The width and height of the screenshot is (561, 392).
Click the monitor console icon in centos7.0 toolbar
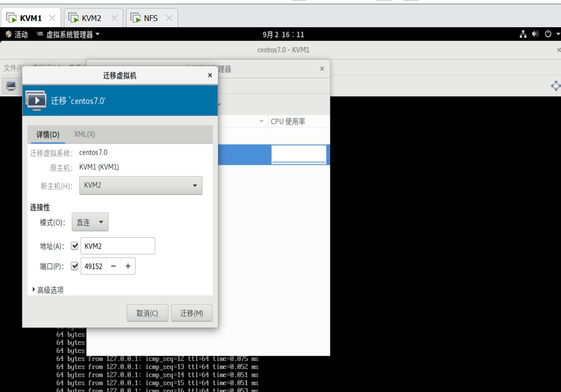click(11, 86)
